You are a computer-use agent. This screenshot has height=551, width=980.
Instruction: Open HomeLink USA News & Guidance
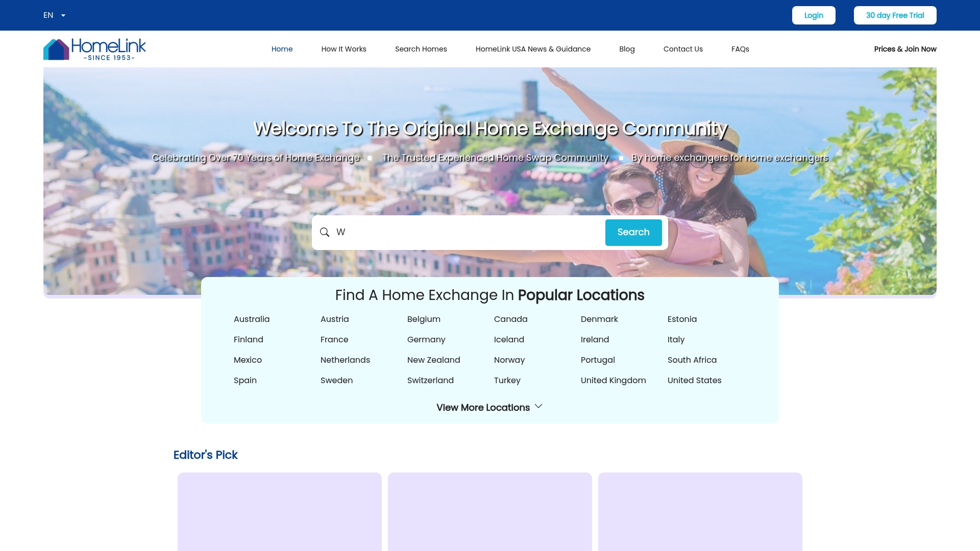pyautogui.click(x=533, y=48)
